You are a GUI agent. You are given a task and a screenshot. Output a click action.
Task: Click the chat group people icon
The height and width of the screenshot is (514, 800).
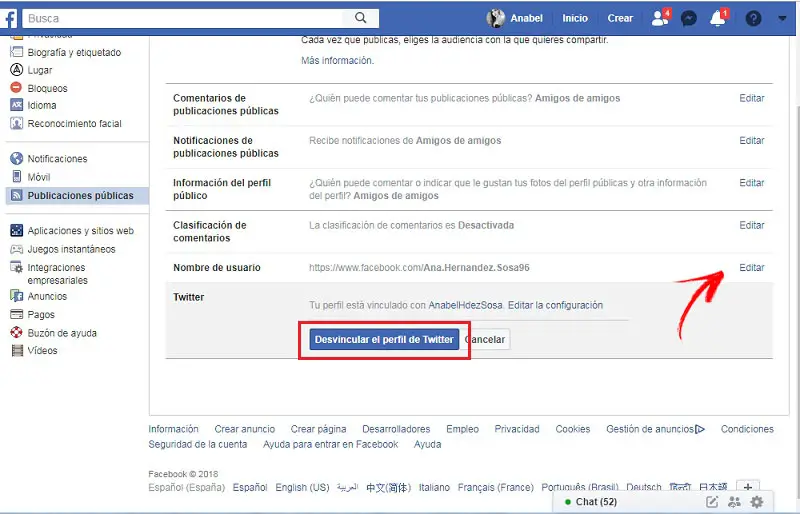pyautogui.click(x=734, y=502)
